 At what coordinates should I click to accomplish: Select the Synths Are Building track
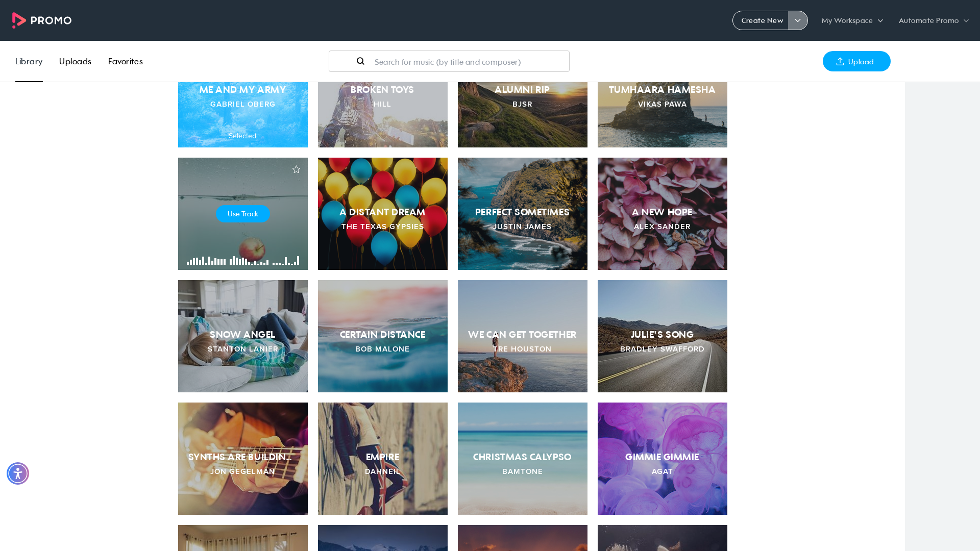(x=243, y=459)
